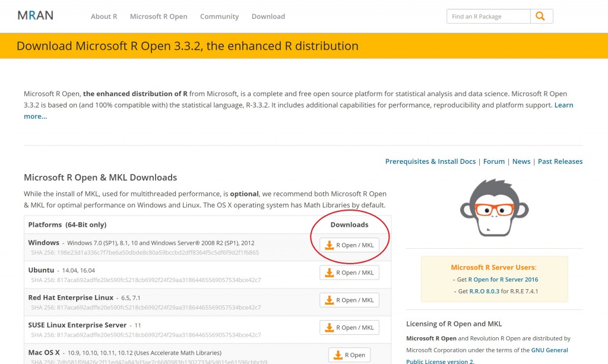Open the Community menu
The height and width of the screenshot is (364, 608).
click(x=220, y=16)
